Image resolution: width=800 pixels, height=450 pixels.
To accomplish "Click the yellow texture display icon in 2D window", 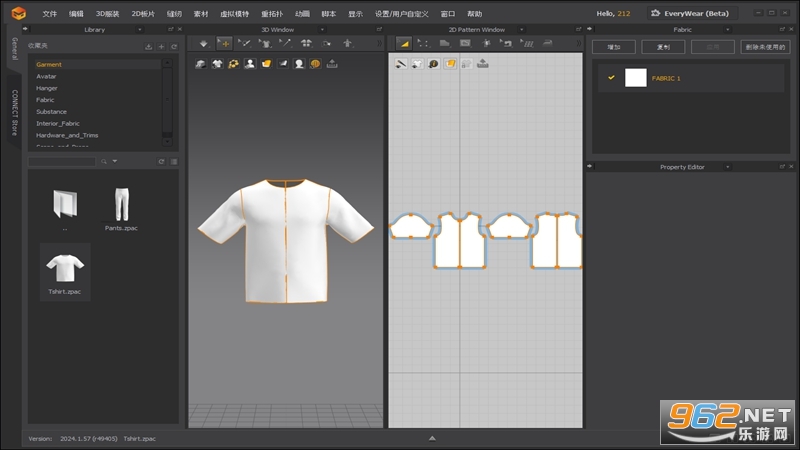I will (450, 64).
